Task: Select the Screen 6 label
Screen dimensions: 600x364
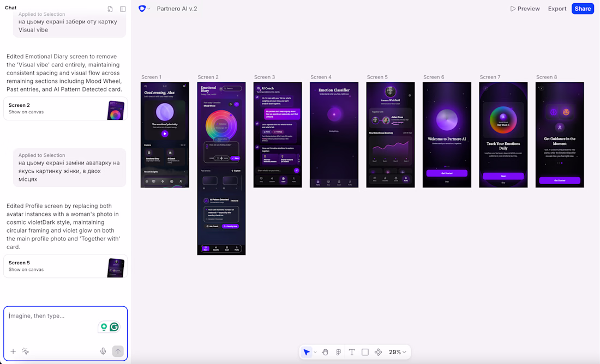Action: click(434, 77)
